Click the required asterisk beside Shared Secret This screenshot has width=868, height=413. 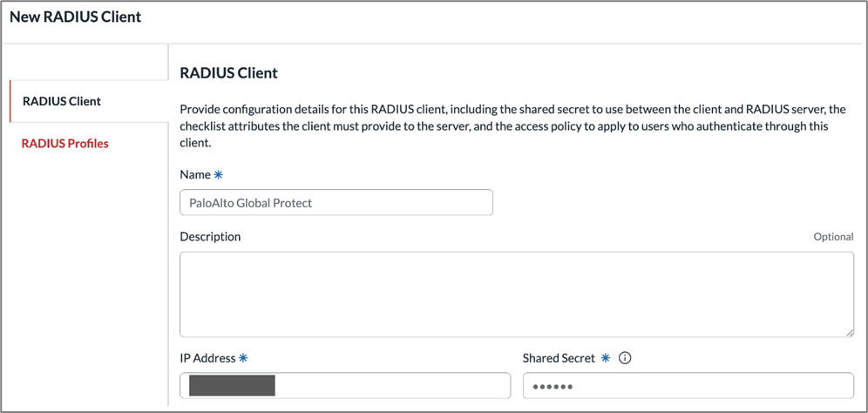[605, 358]
